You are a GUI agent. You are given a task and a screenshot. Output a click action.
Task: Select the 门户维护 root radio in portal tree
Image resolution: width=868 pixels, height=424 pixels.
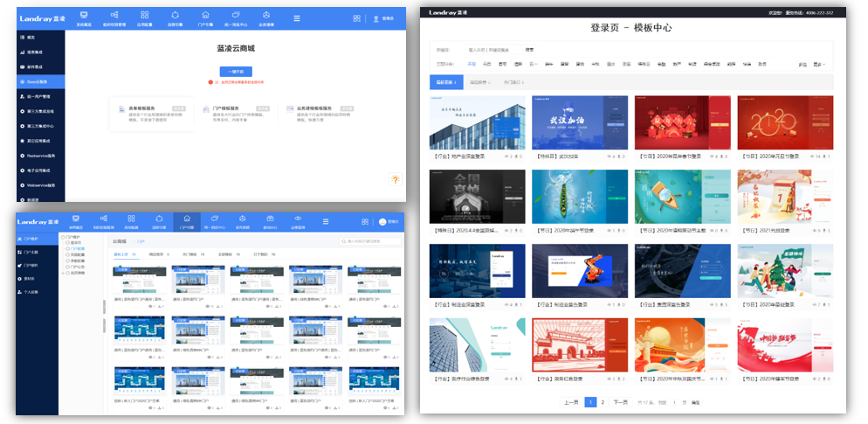(x=63, y=237)
